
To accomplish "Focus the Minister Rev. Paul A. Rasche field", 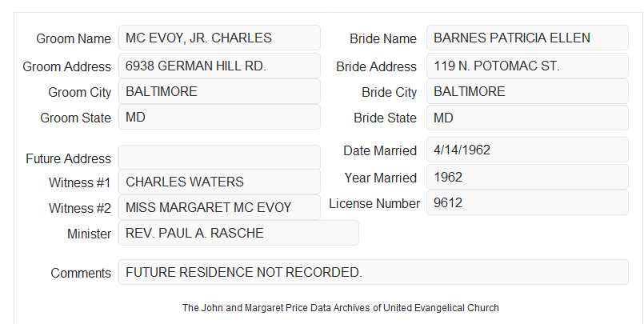I will tap(238, 233).
